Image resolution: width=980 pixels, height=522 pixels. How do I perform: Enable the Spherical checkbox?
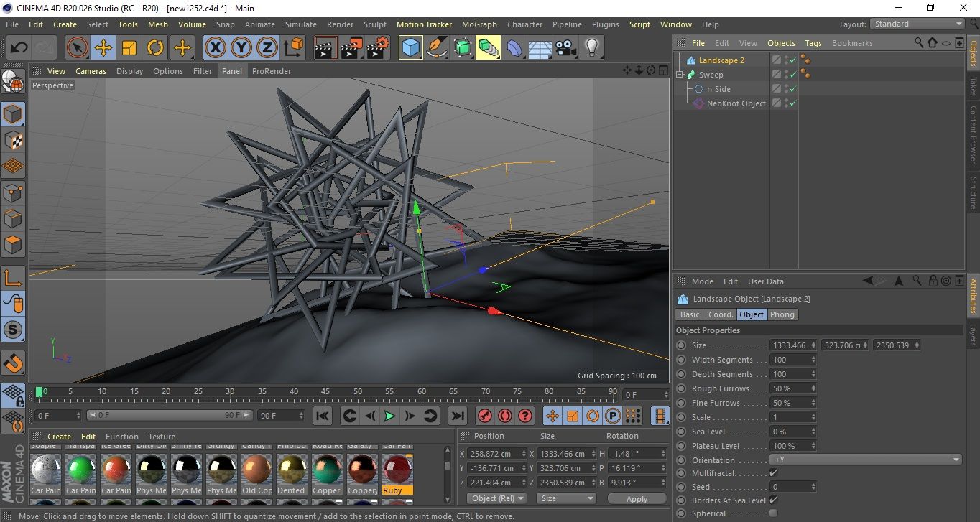point(773,513)
